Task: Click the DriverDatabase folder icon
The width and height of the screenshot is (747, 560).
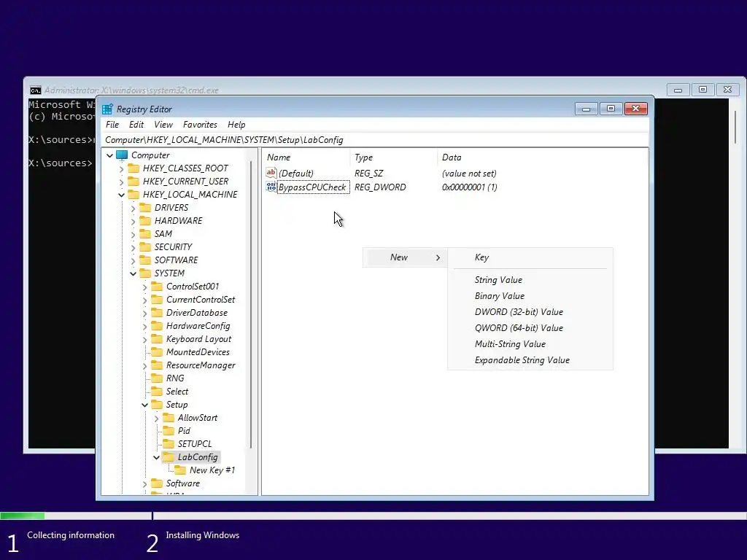Action: (x=158, y=313)
